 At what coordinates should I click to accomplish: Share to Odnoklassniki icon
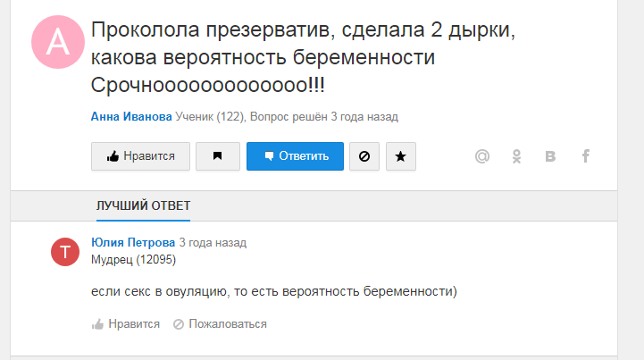516,156
